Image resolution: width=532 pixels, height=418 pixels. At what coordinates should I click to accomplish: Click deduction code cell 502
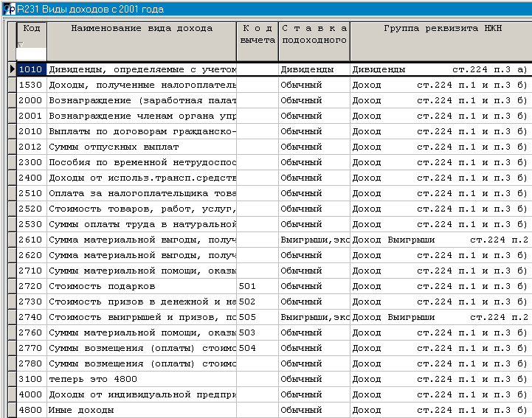[x=258, y=302]
